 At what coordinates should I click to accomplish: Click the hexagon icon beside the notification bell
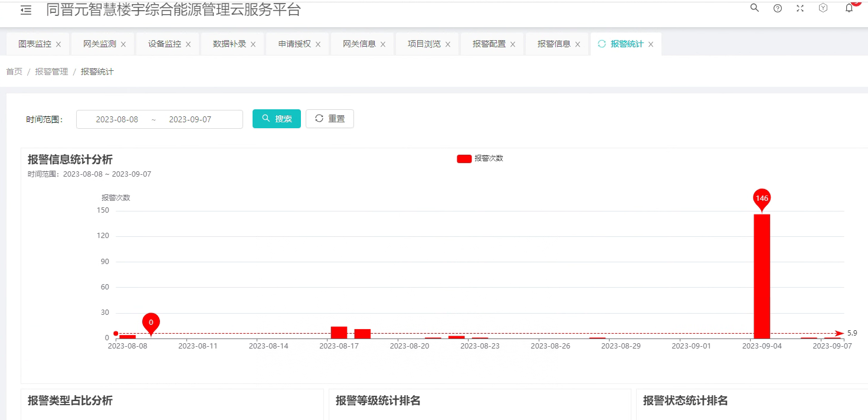[x=823, y=8]
